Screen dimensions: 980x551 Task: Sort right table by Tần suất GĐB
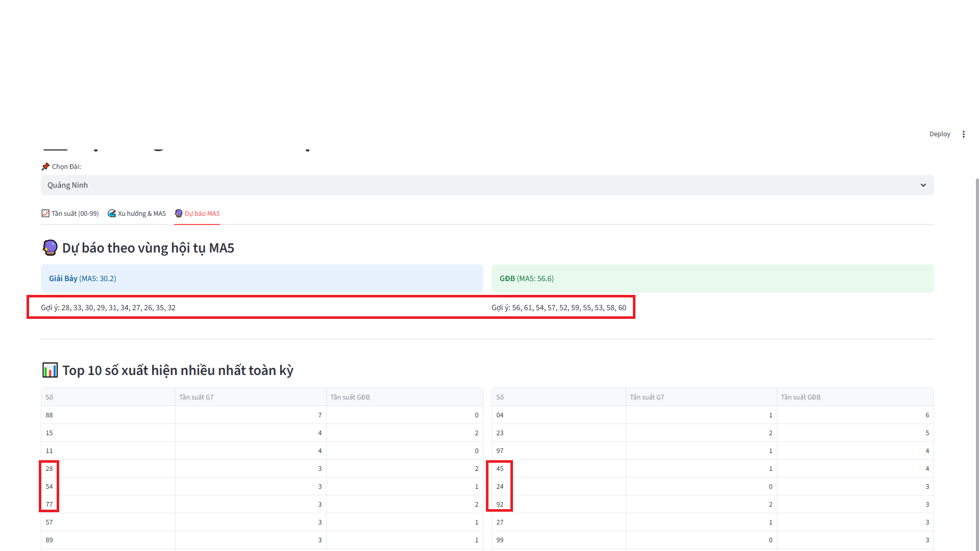point(855,397)
